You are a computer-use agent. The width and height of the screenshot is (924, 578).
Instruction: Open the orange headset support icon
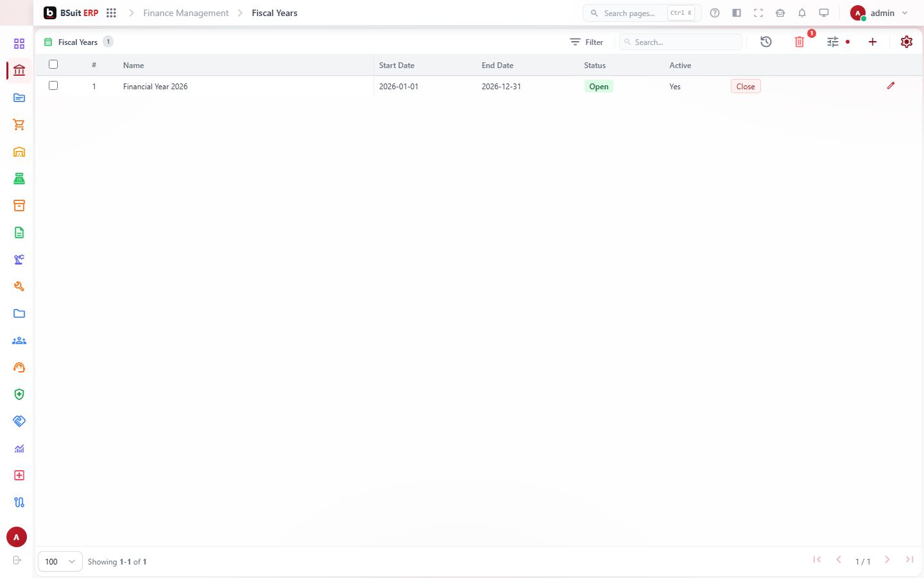pos(19,367)
